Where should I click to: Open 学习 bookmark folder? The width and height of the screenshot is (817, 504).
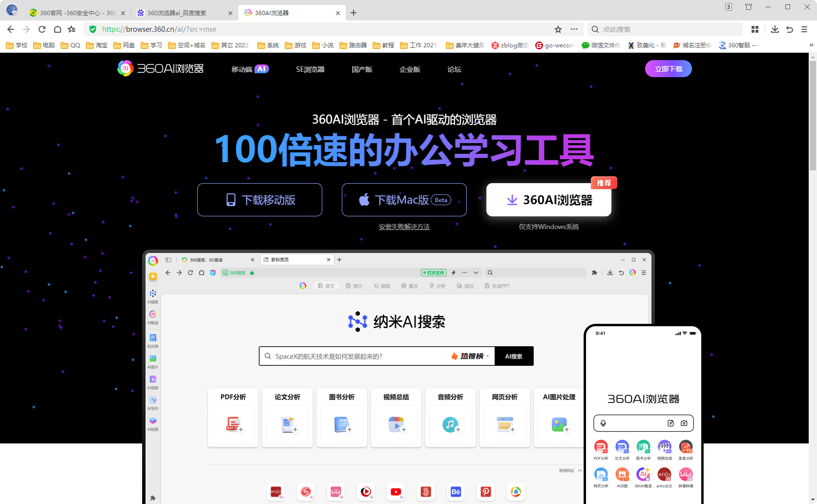coord(151,45)
